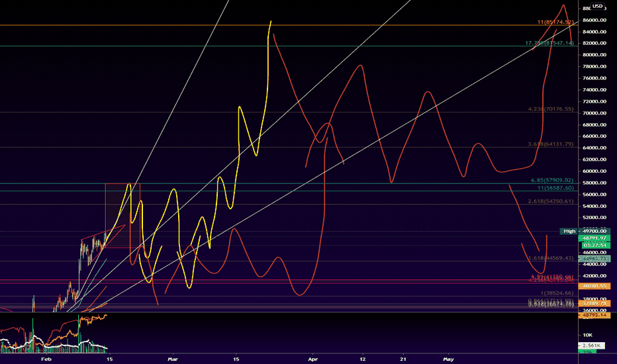
Task: Click the 2.561K volume value label
Action: point(591,345)
